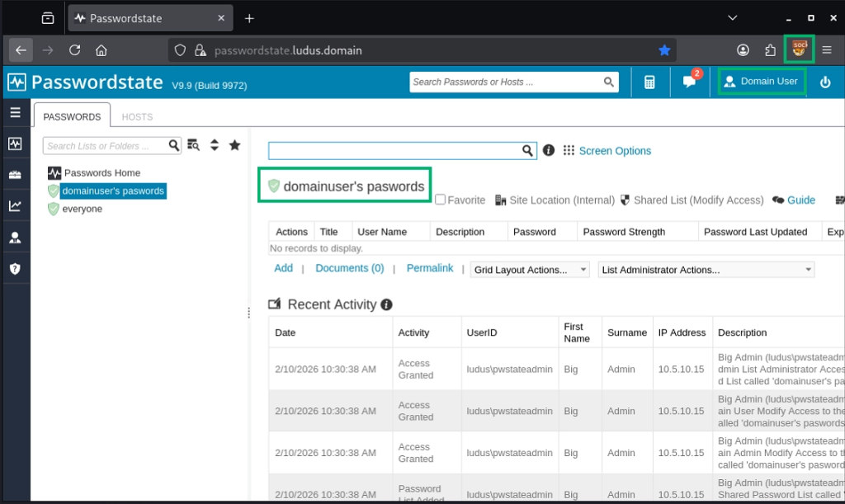Open the notifications chat icon with badge
The height and width of the screenshot is (504, 845).
point(689,82)
